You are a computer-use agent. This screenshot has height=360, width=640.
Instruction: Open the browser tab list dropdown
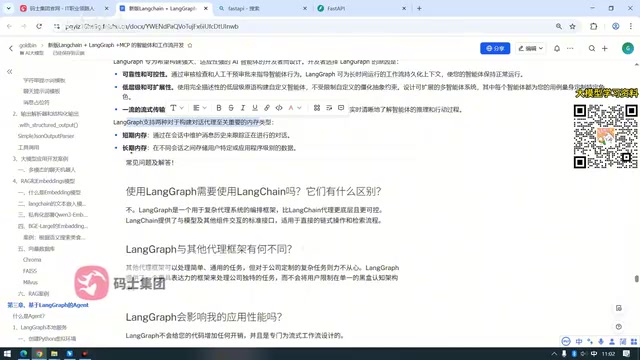click(8, 8)
